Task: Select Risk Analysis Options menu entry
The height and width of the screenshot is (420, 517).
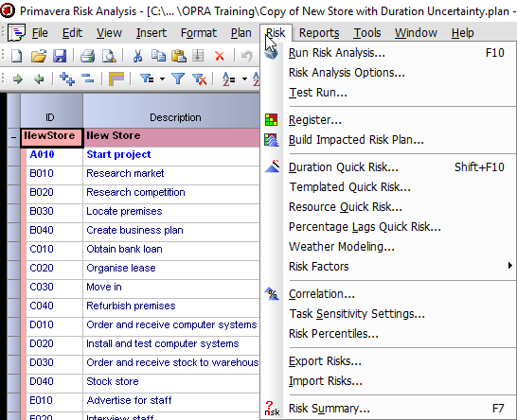Action: click(387, 73)
